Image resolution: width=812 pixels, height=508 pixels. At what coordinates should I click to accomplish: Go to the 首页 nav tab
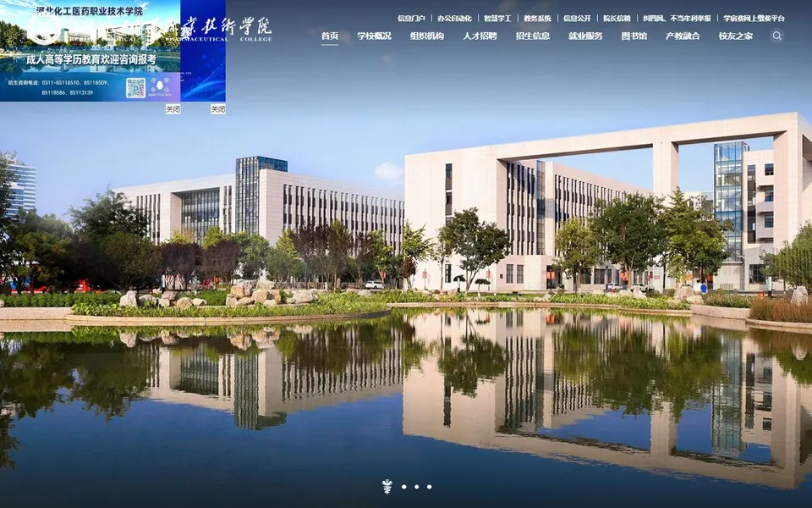click(329, 36)
